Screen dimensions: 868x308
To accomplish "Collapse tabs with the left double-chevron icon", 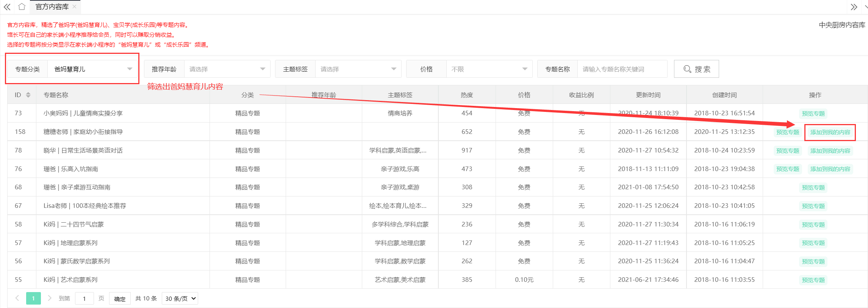I will (x=7, y=7).
